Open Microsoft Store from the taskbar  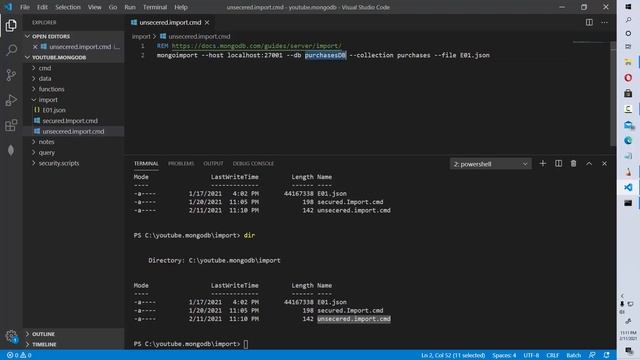pos(628,93)
